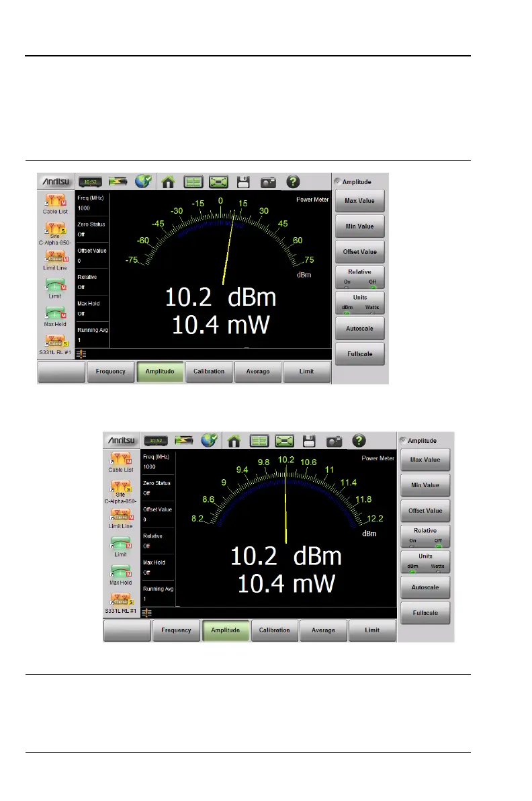Click the Max Value button on the -75 to 75 dial screen
Image resolution: width=532 pixels, height=801 pixels.
[360, 202]
